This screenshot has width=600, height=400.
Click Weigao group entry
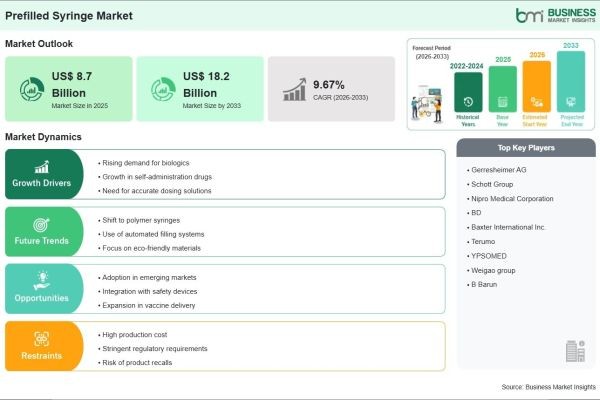[x=493, y=270]
